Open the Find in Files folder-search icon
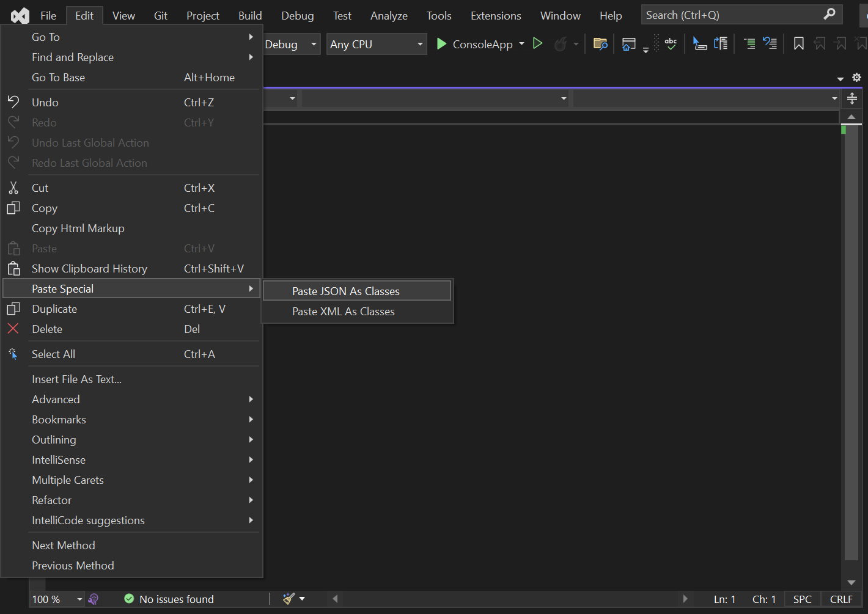The image size is (868, 614). point(600,44)
